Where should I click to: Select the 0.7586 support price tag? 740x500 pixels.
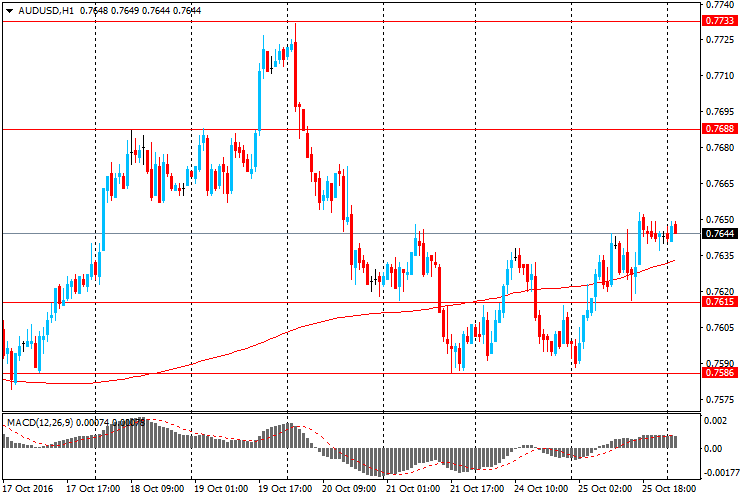720,373
